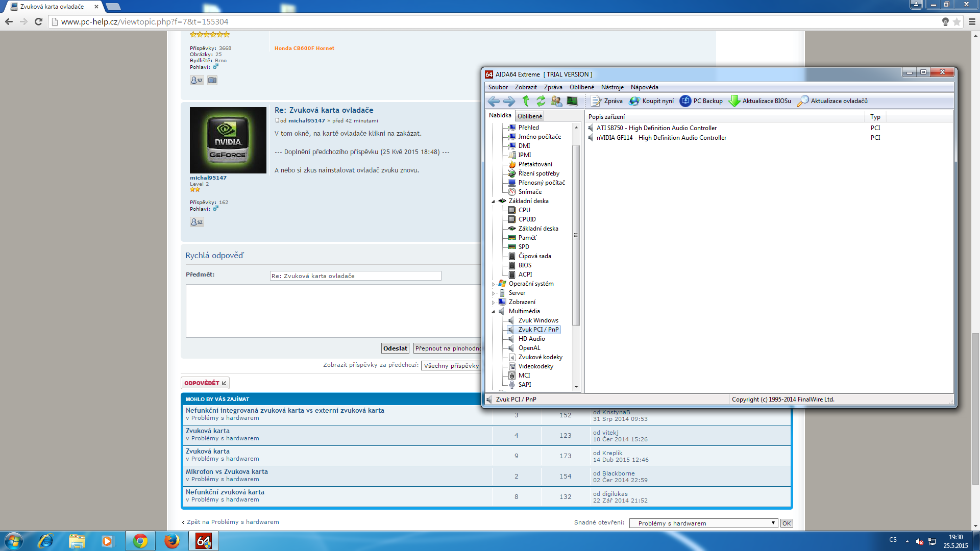Click the green up arrow in AIDA64 toolbar
980x551 pixels.
[526, 101]
